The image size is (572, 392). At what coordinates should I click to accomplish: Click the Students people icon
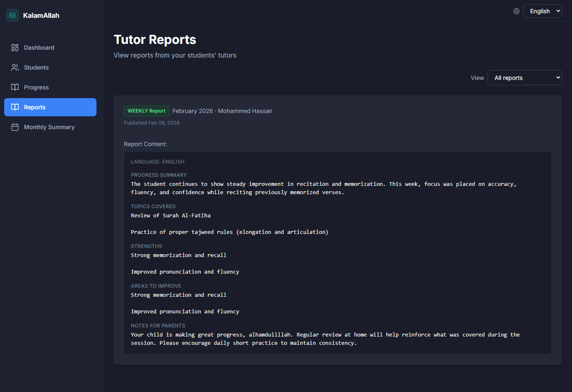pos(15,67)
